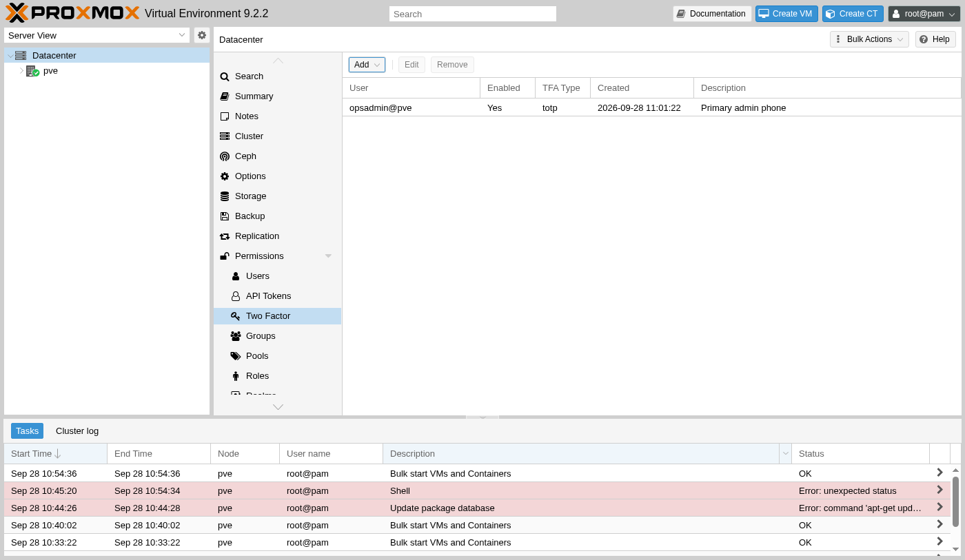Viewport: 965px width, 560px height.
Task: Select the opsadmin@pve TFA row
Action: click(652, 108)
